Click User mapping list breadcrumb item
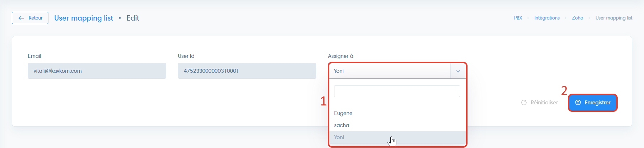The height and width of the screenshot is (148, 644). (x=614, y=18)
